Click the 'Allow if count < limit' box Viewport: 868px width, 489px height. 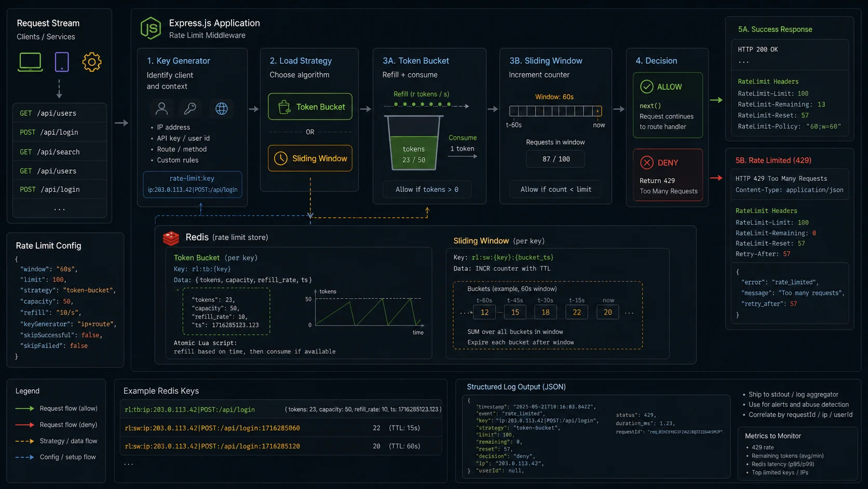click(555, 189)
